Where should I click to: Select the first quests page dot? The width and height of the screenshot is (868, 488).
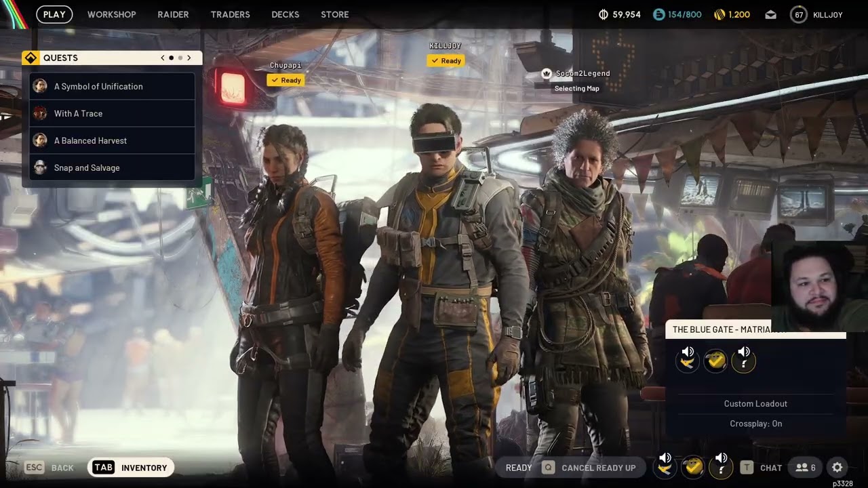[171, 58]
